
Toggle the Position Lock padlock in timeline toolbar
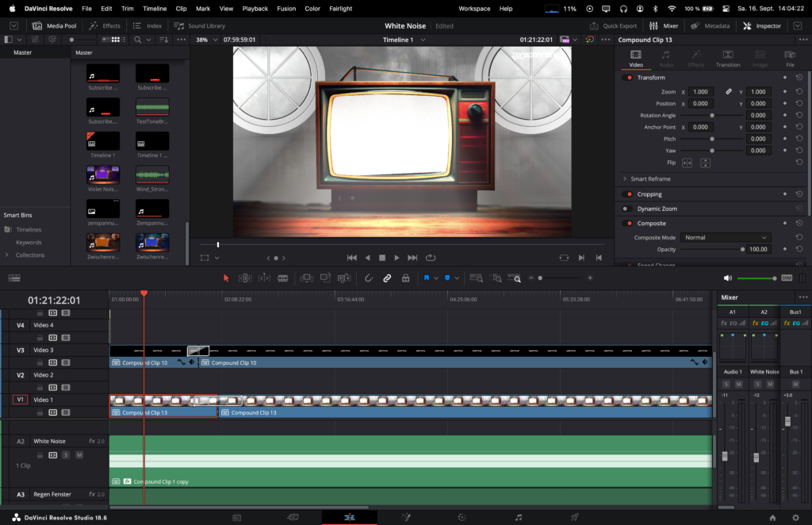coord(405,278)
